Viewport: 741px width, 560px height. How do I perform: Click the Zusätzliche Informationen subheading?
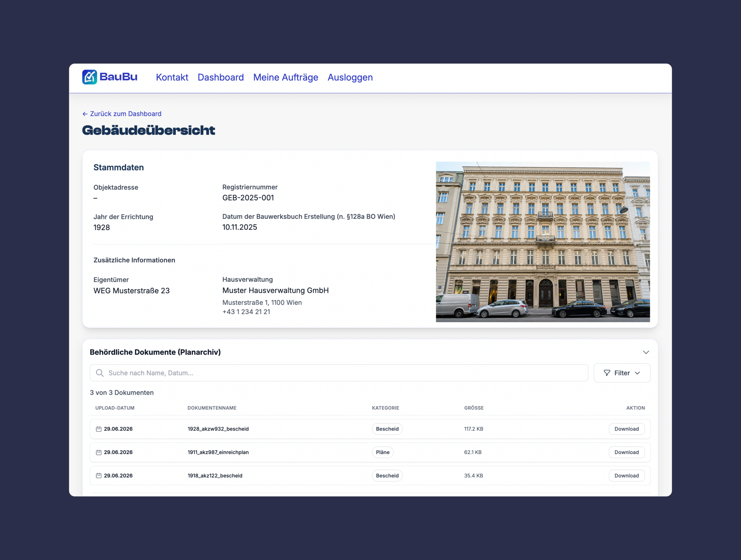(134, 260)
